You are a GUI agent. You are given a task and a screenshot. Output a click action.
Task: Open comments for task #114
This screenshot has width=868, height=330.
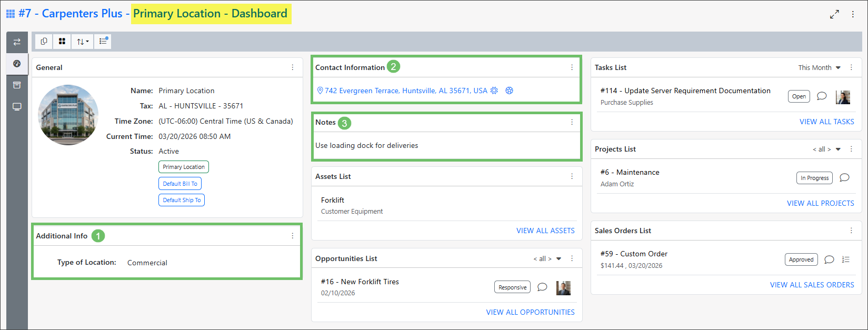pyautogui.click(x=822, y=96)
